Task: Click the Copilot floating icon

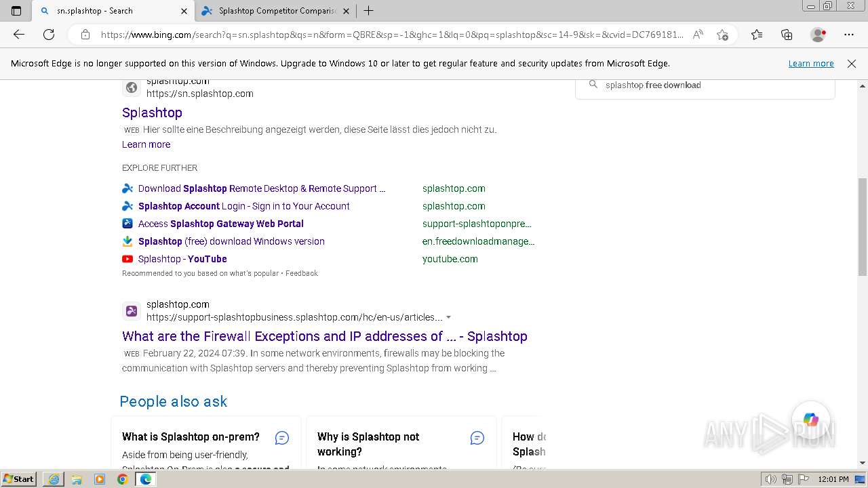Action: [x=811, y=420]
